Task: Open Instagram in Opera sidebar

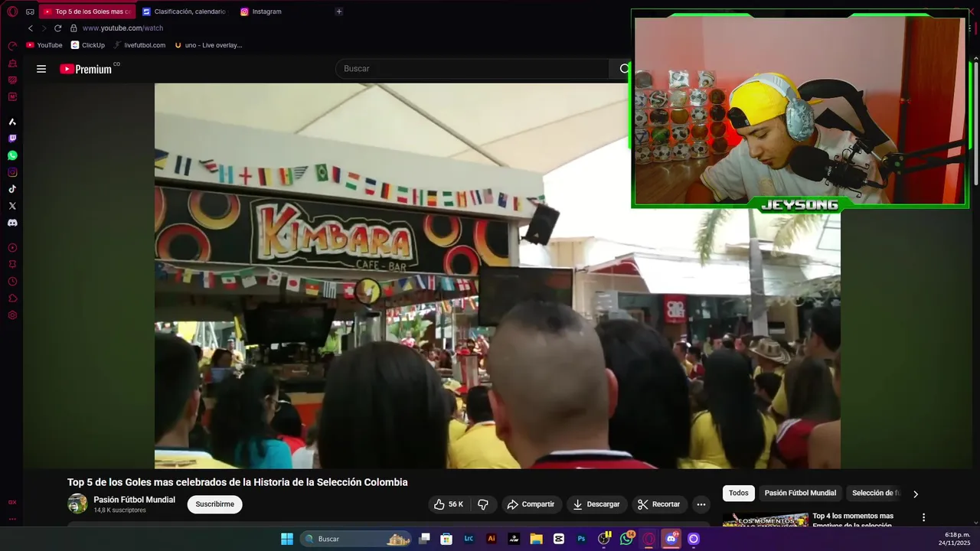Action: pyautogui.click(x=12, y=172)
